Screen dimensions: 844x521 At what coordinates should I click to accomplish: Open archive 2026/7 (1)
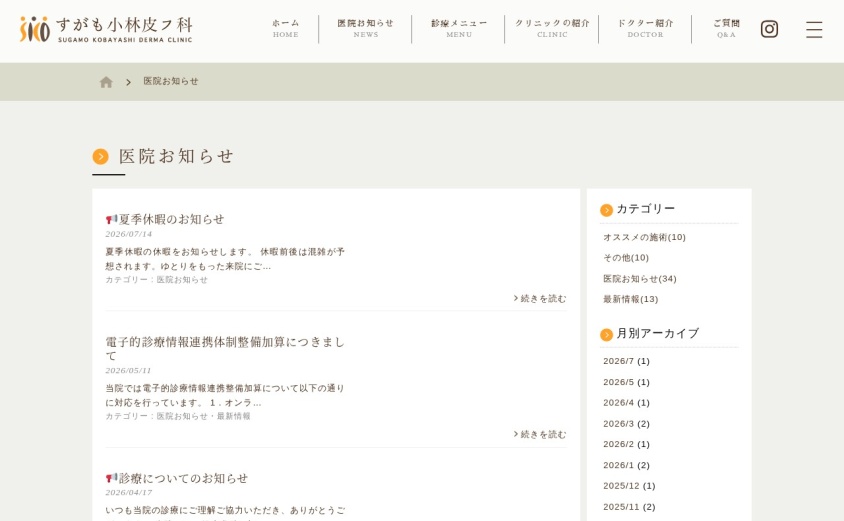(x=627, y=361)
